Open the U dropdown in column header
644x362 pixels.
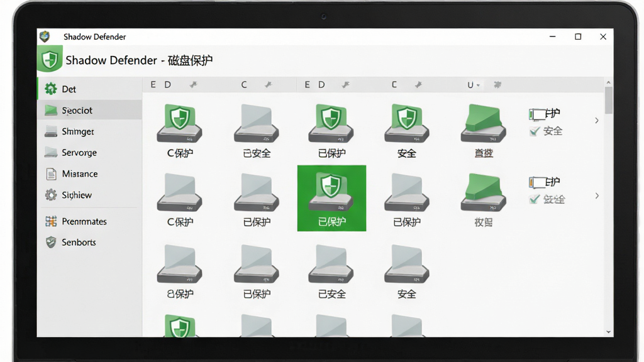click(x=473, y=85)
